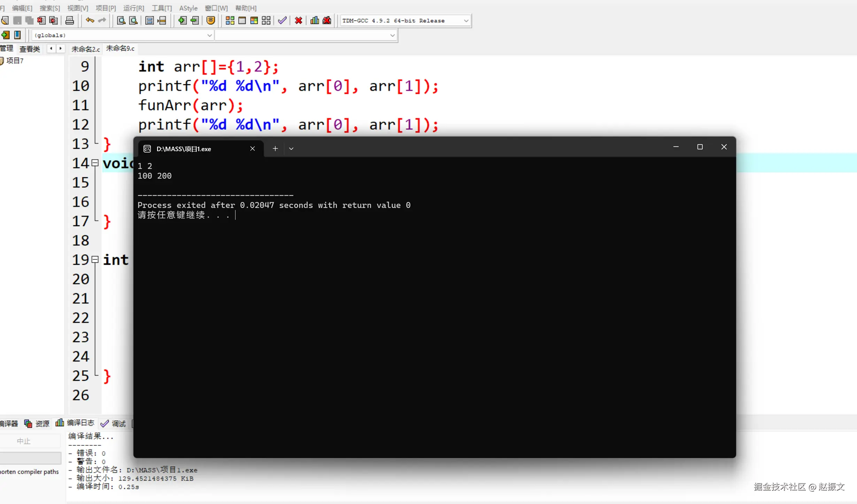Click the bar chart profile analysis icon
Image resolution: width=857 pixels, height=504 pixels.
[x=315, y=21]
